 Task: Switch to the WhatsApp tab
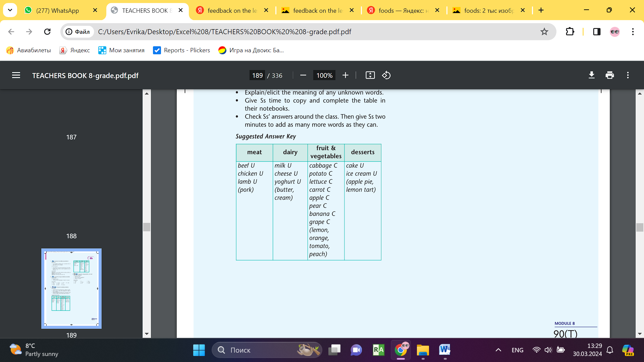(x=57, y=10)
